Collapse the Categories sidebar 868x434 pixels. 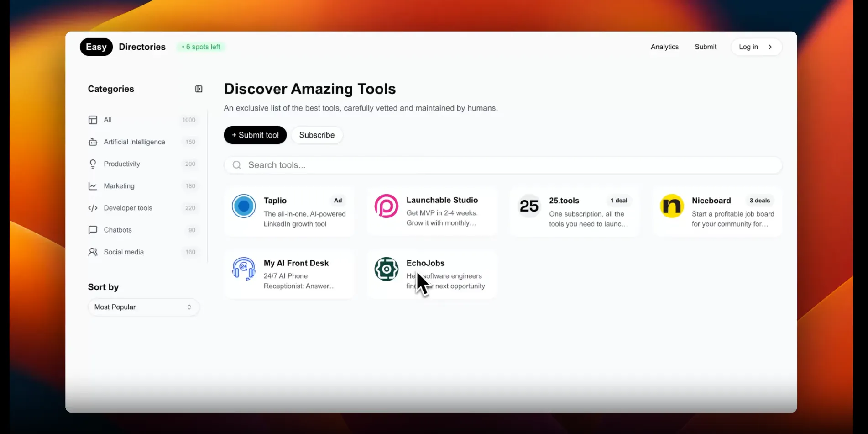point(198,89)
